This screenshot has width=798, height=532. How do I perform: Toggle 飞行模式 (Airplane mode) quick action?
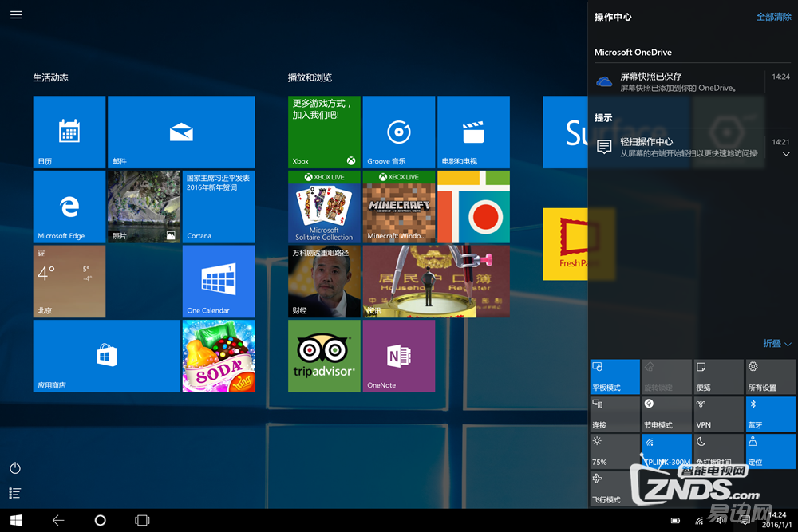pos(614,488)
